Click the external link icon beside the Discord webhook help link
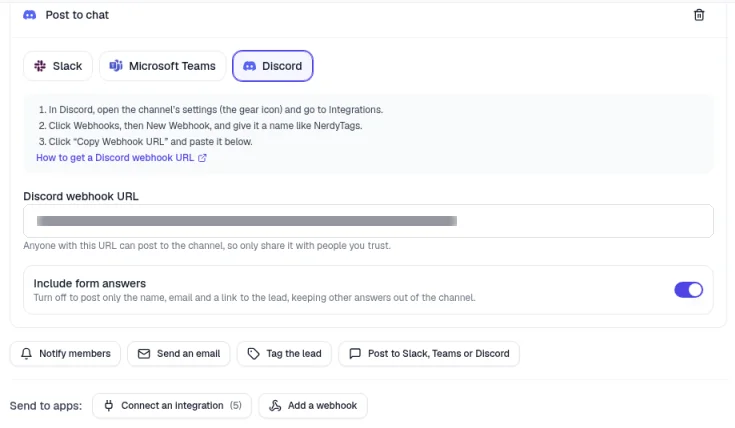The width and height of the screenshot is (735, 428). point(202,158)
